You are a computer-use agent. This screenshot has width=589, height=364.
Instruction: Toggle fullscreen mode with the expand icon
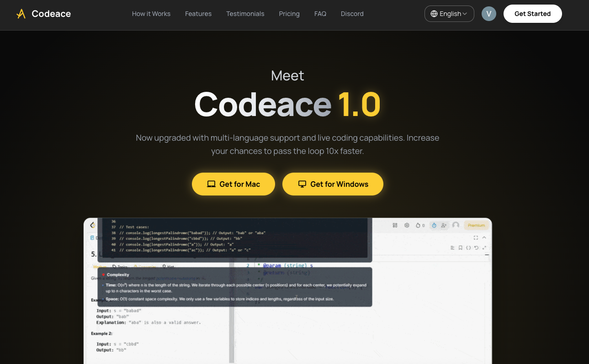(475, 237)
